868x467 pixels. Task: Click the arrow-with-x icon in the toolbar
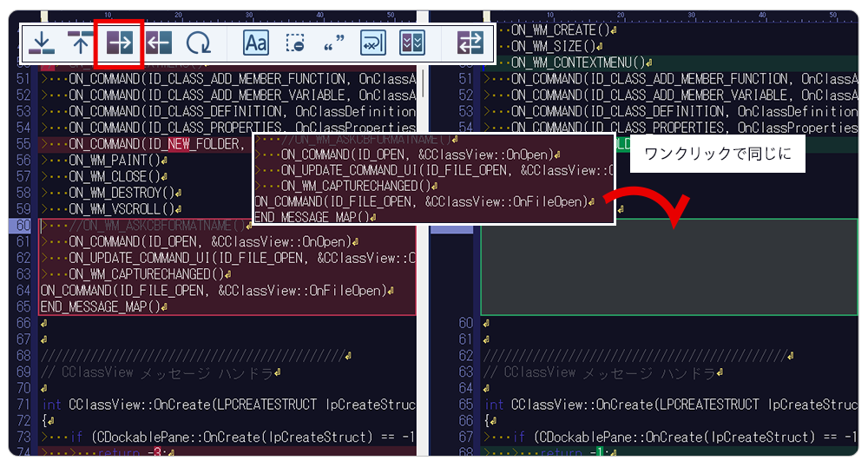coord(372,43)
